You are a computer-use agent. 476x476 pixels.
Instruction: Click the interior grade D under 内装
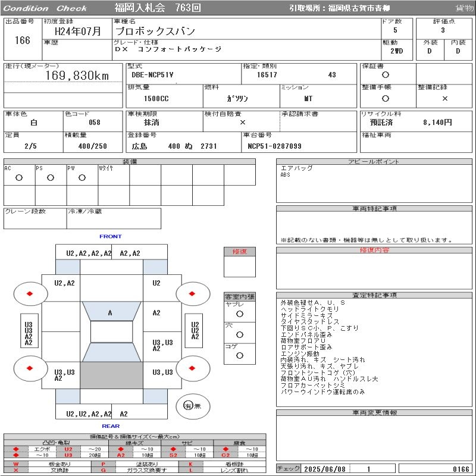tap(458, 51)
